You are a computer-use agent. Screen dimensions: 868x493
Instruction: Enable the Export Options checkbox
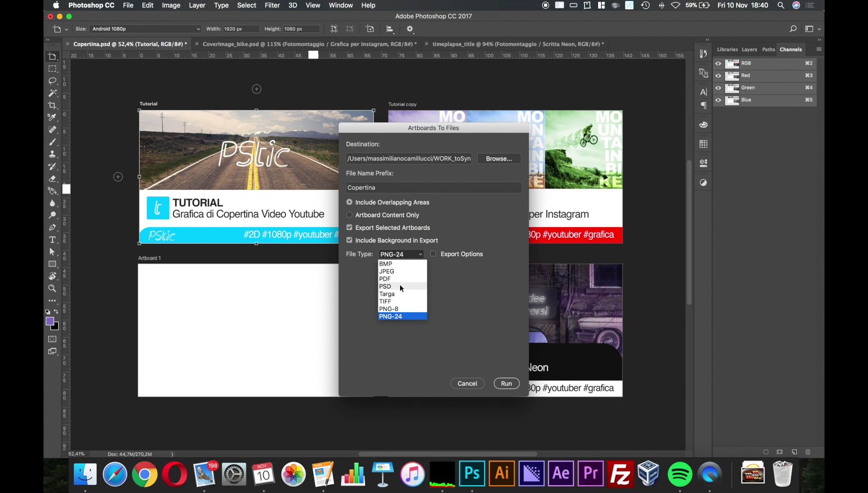pos(433,254)
